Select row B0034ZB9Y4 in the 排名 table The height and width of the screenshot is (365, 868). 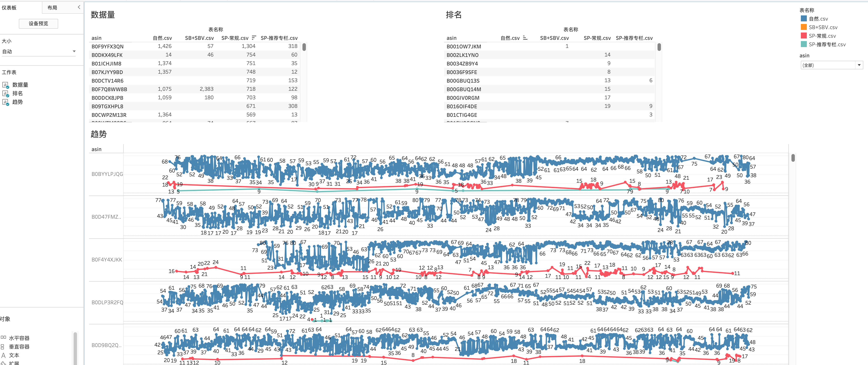pyautogui.click(x=550, y=63)
